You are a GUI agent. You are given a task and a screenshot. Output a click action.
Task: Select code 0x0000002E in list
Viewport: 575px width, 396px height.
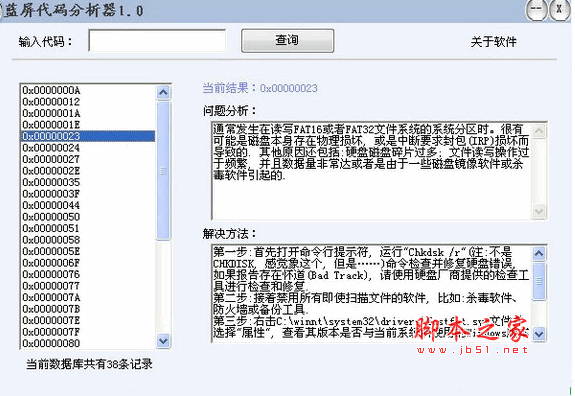tap(88, 170)
